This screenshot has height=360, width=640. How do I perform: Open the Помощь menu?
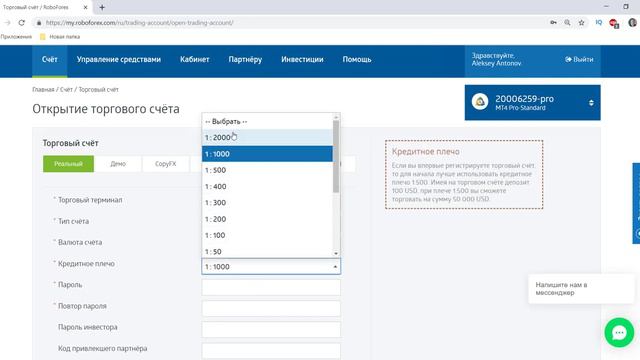[x=357, y=60]
